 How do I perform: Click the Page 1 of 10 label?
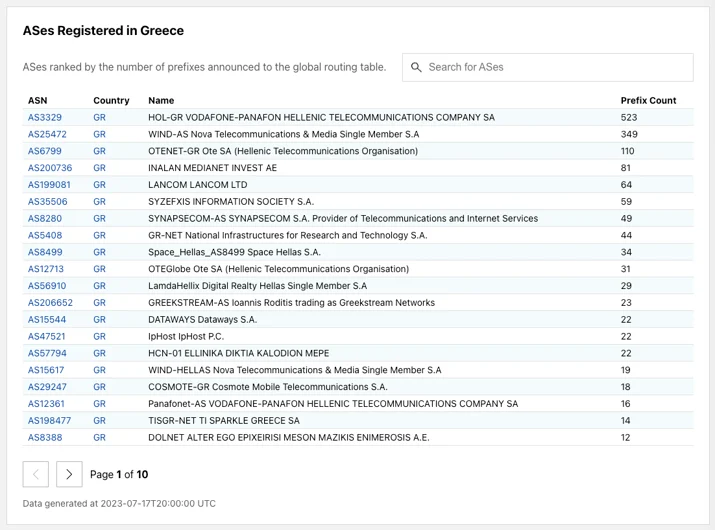pyautogui.click(x=119, y=474)
